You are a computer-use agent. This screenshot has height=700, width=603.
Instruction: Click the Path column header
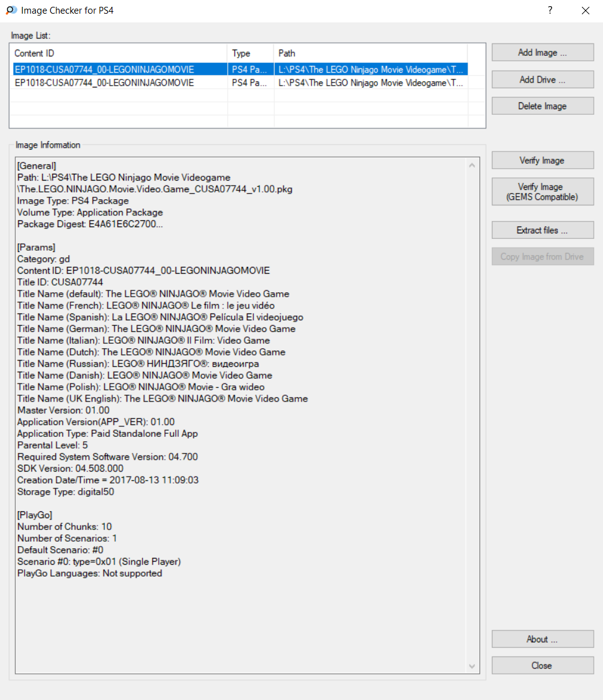coord(370,53)
